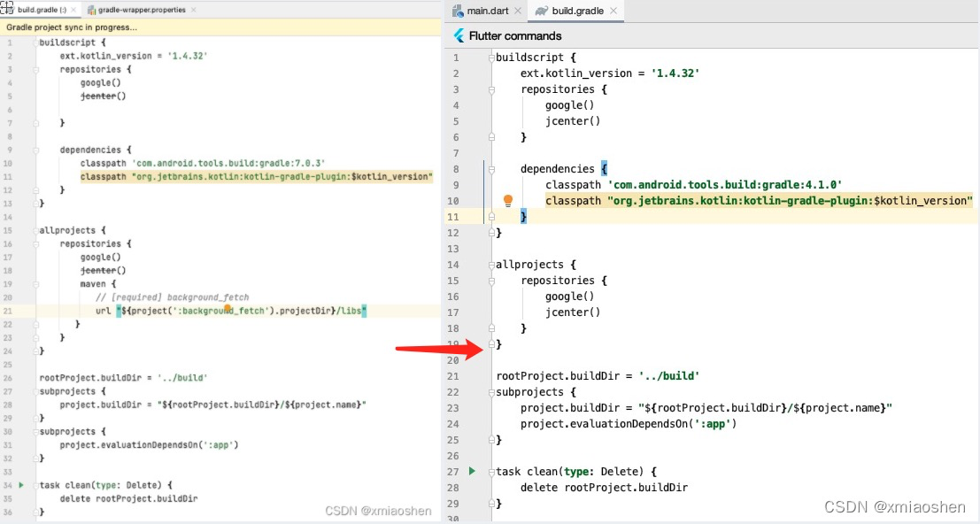The image size is (980, 524).
Task: Click the project icon left of build.gradle (:) tab
Action: click(x=8, y=7)
